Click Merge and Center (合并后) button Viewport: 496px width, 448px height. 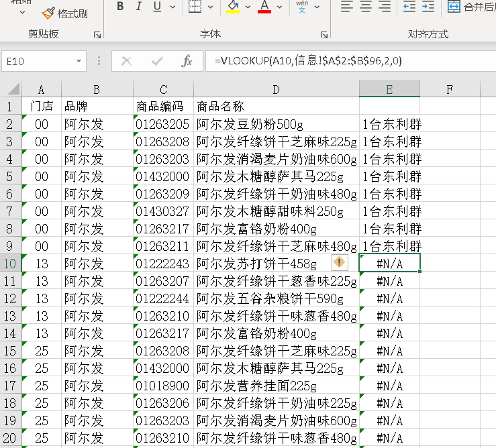471,7
